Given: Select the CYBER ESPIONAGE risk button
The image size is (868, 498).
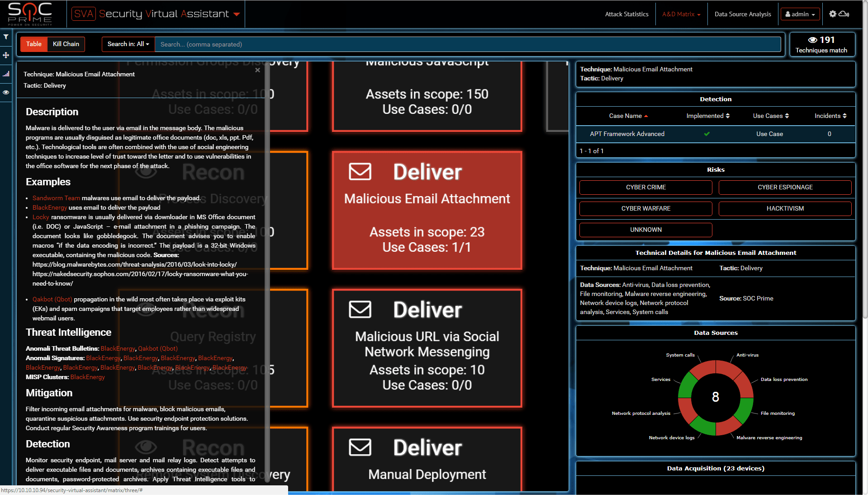Looking at the screenshot, I should (x=785, y=187).
